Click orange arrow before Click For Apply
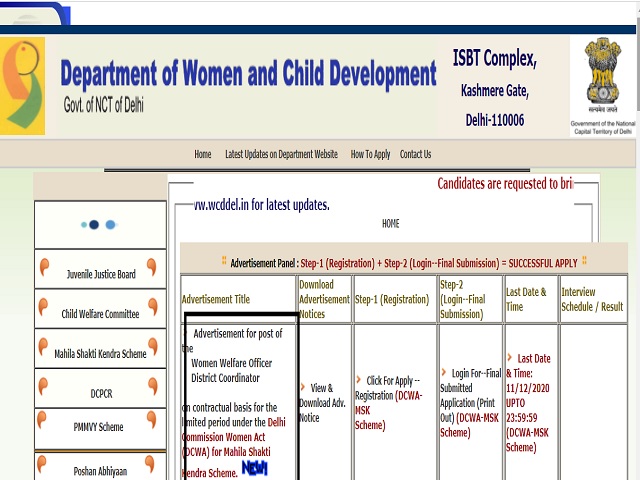640x480 pixels. tap(359, 379)
